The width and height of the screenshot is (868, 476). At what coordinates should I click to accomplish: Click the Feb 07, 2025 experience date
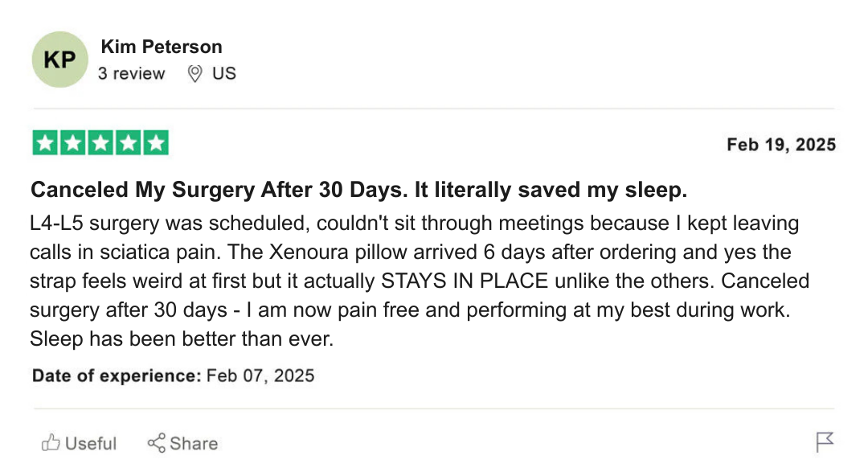click(x=260, y=375)
